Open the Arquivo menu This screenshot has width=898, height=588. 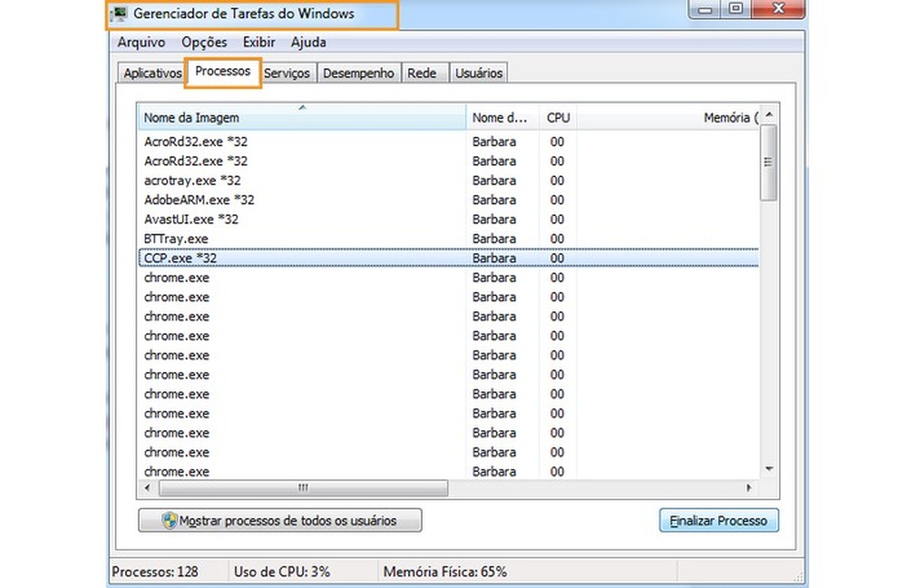pyautogui.click(x=141, y=43)
